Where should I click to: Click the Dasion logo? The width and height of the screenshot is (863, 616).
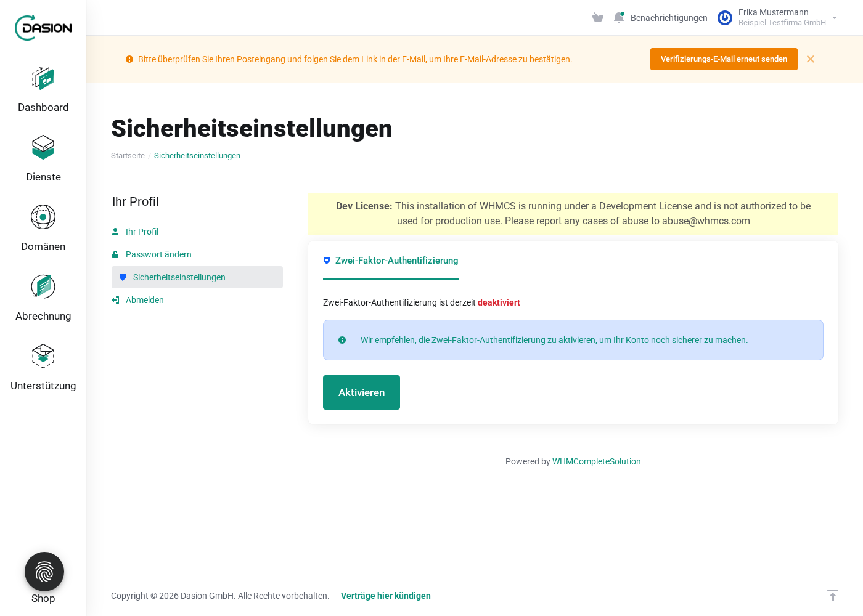[x=43, y=28]
